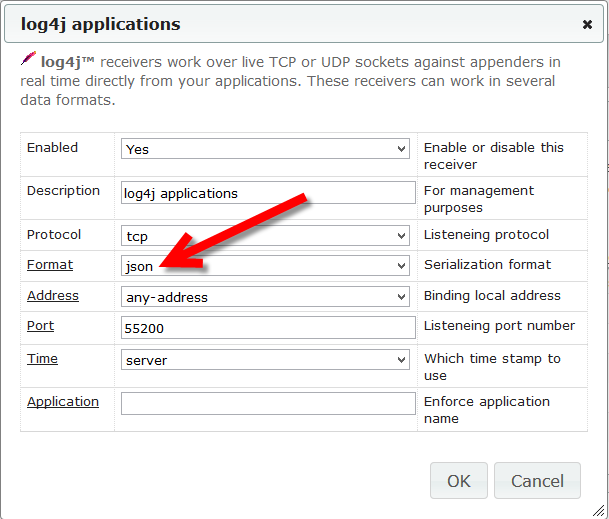
Task: Click 'Enable or disable this receiver' text
Action: 494,156
